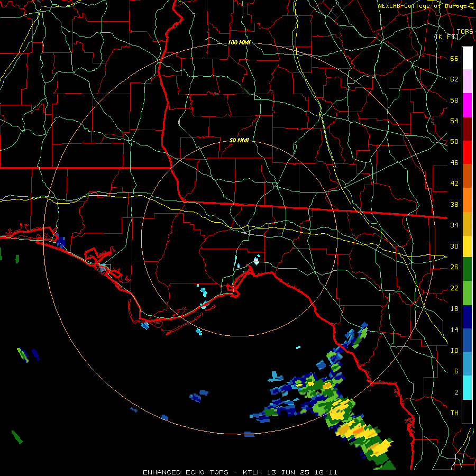Screen dimensions: 476x476
Task: Click the legend value "54"
Action: (x=454, y=121)
